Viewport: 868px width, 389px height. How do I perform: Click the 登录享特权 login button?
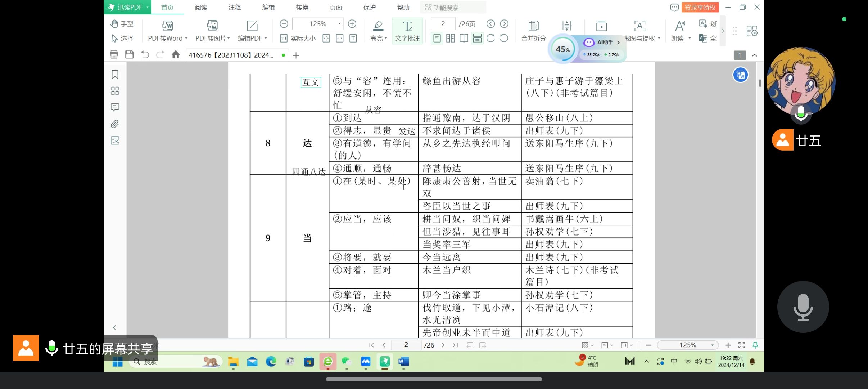tap(700, 8)
